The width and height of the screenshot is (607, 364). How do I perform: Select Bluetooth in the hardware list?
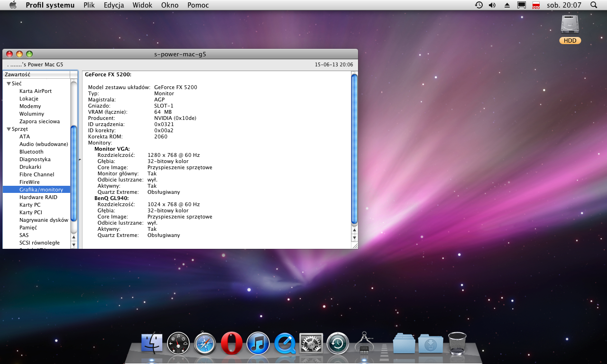(31, 152)
